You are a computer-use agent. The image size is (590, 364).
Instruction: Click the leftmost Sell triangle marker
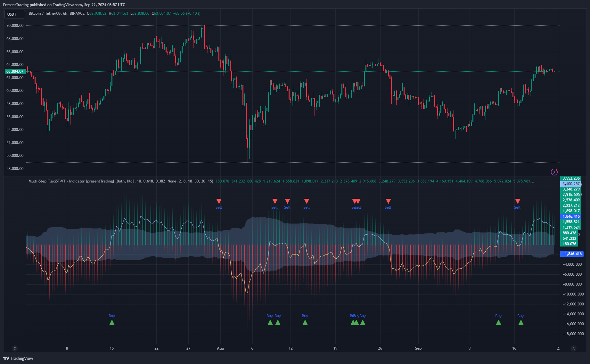tap(219, 201)
